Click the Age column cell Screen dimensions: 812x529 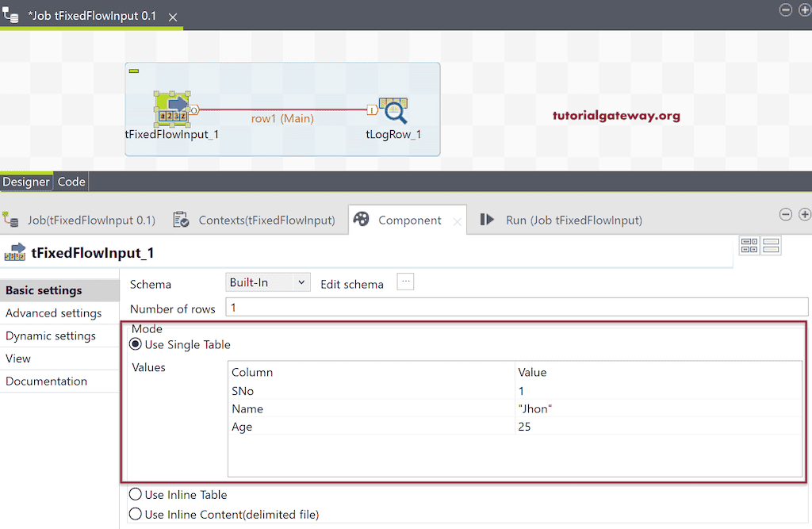tap(371, 427)
